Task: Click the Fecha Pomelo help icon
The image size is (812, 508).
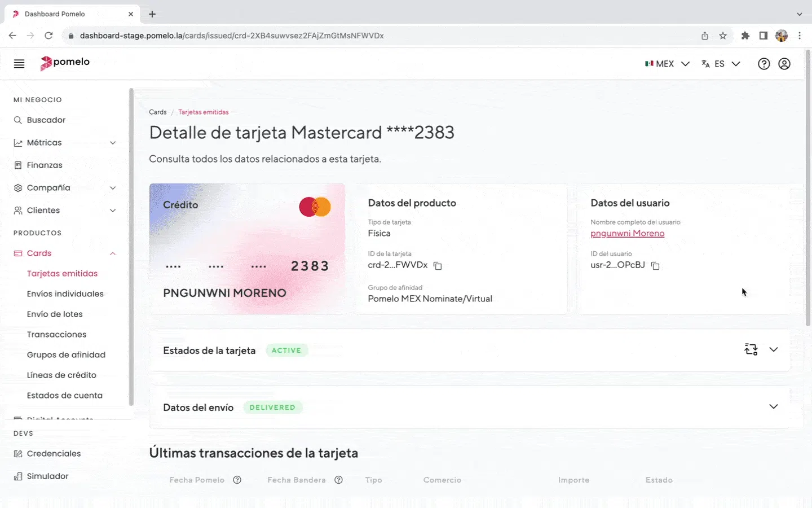Action: coord(237,480)
